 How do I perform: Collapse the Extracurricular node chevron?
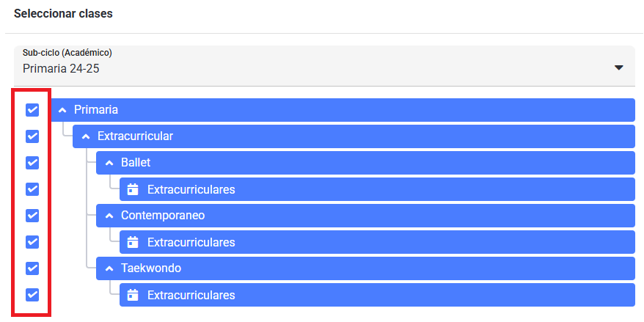[85, 136]
